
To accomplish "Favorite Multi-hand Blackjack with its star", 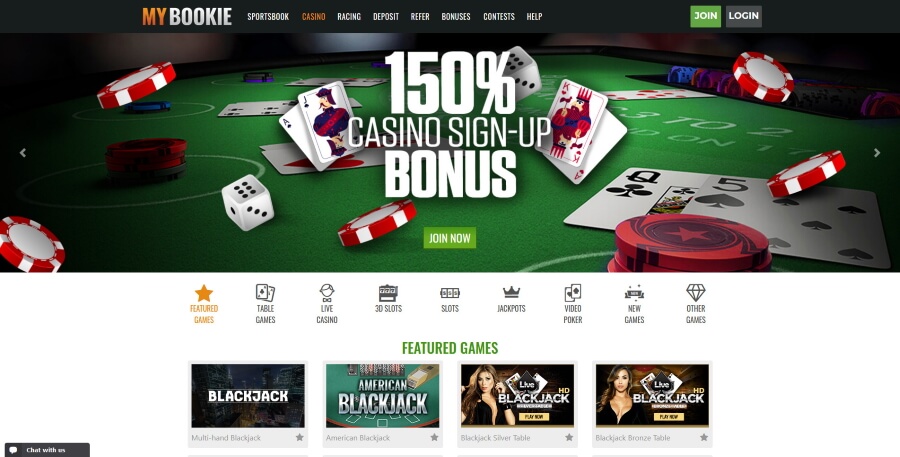I will tap(300, 437).
